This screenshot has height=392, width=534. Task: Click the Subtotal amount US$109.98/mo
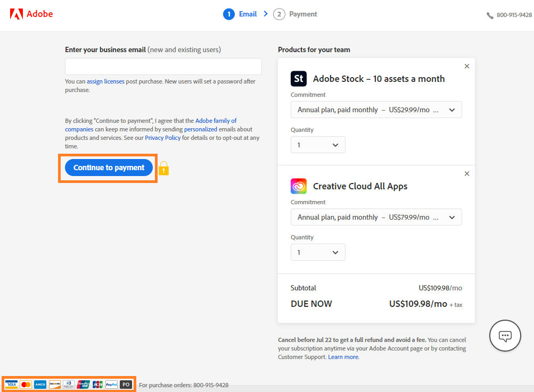tap(440, 288)
